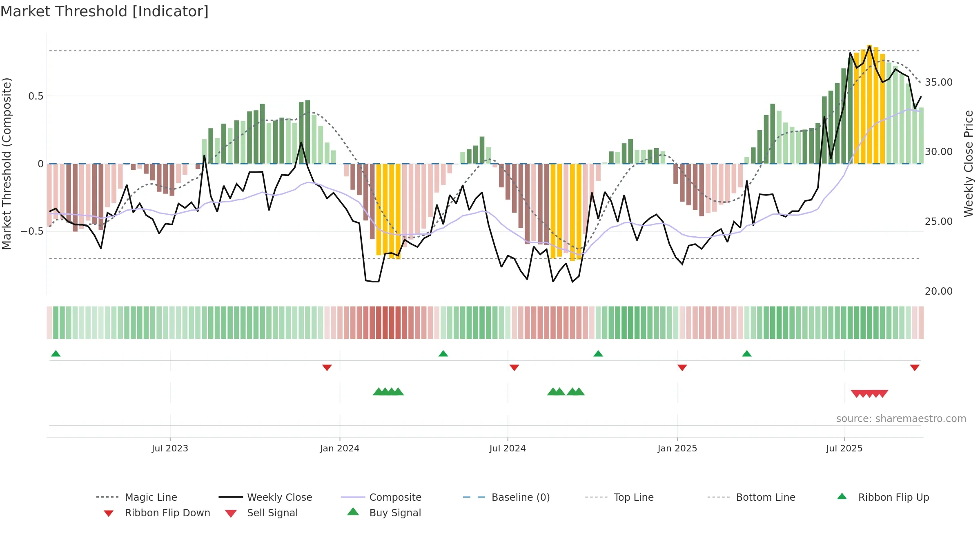Image resolution: width=980 pixels, height=551 pixels.
Task: Click the Jan 2025 axis label
Action: coord(677,448)
